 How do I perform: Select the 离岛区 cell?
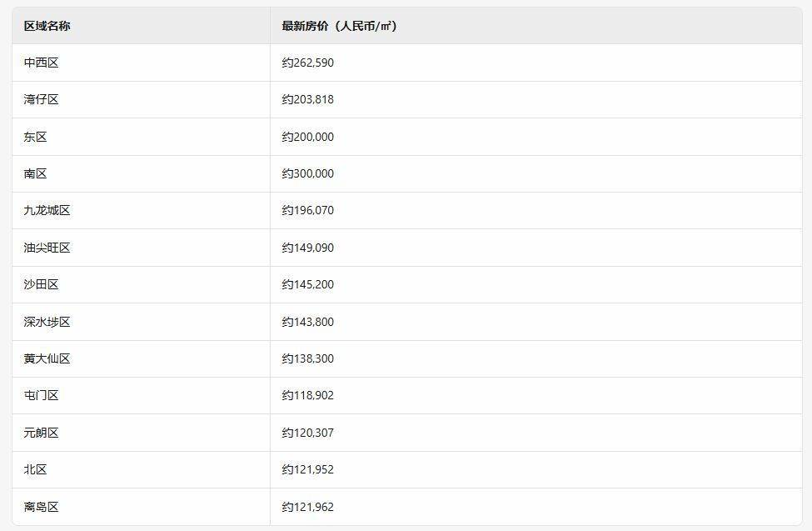tap(42, 507)
